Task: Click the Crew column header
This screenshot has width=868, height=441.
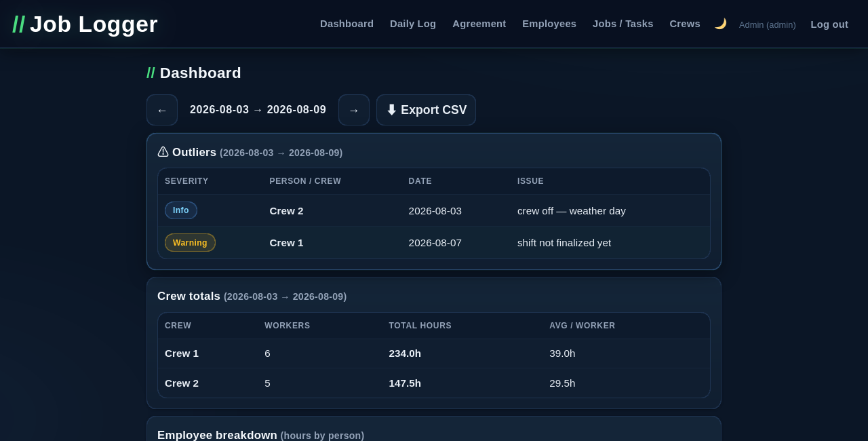Action: 178,326
